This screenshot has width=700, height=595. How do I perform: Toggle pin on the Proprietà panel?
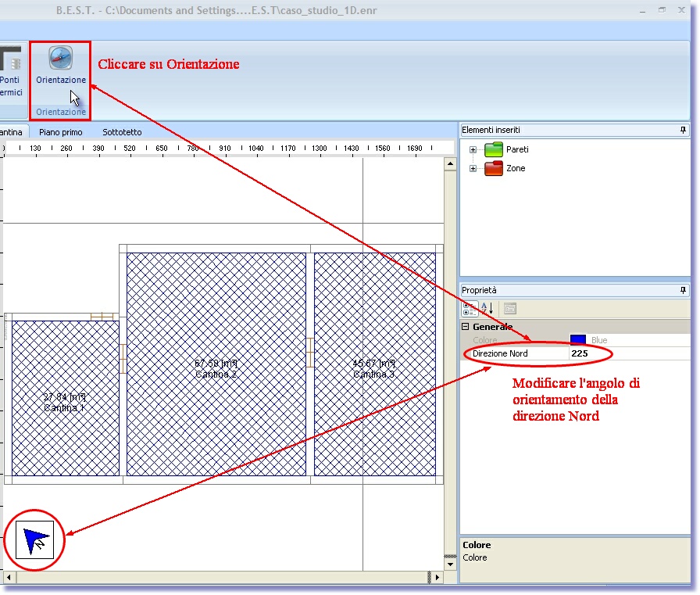click(683, 290)
